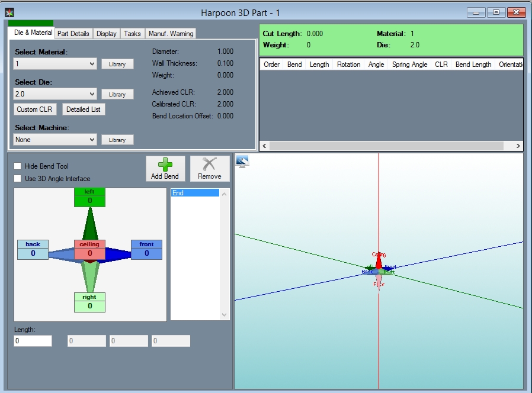The width and height of the screenshot is (532, 393).
Task: Open the Manuf. Warning tab
Action: pyautogui.click(x=171, y=34)
